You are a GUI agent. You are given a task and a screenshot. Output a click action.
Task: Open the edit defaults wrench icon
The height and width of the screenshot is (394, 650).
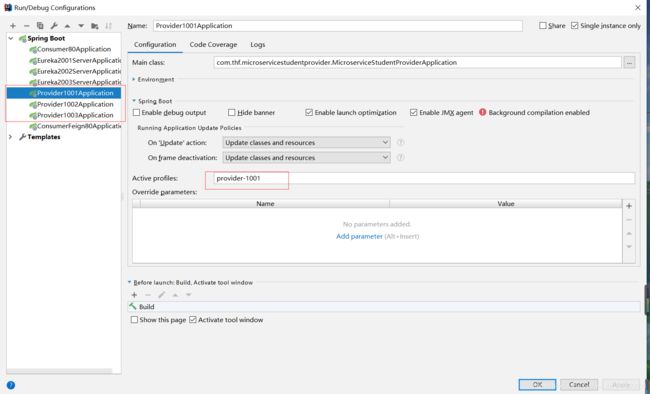click(x=54, y=26)
